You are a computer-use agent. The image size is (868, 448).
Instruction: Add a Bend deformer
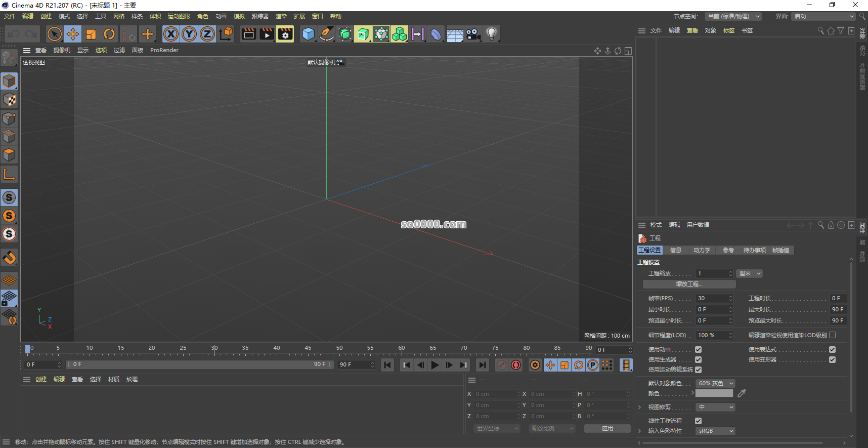tap(436, 34)
